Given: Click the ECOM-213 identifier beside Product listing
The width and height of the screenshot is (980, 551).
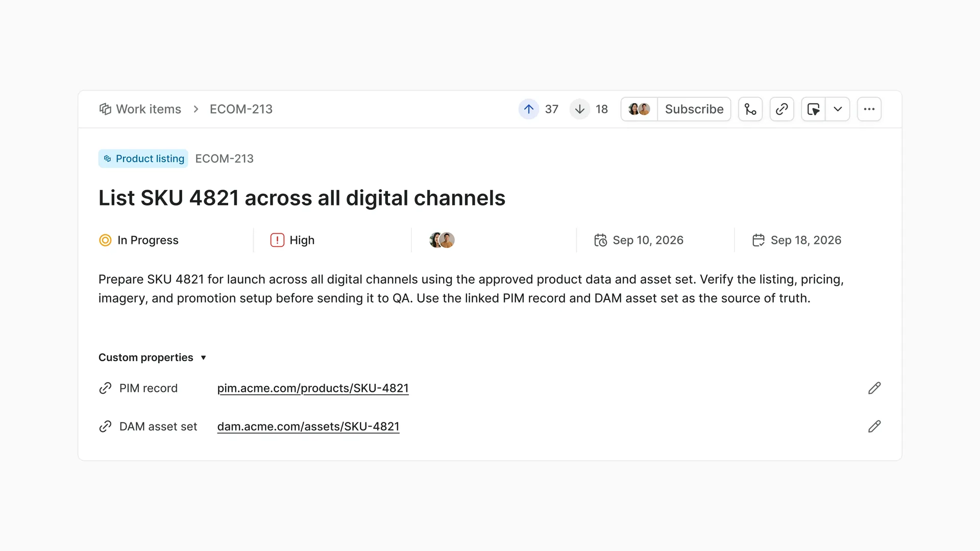Looking at the screenshot, I should (x=225, y=159).
